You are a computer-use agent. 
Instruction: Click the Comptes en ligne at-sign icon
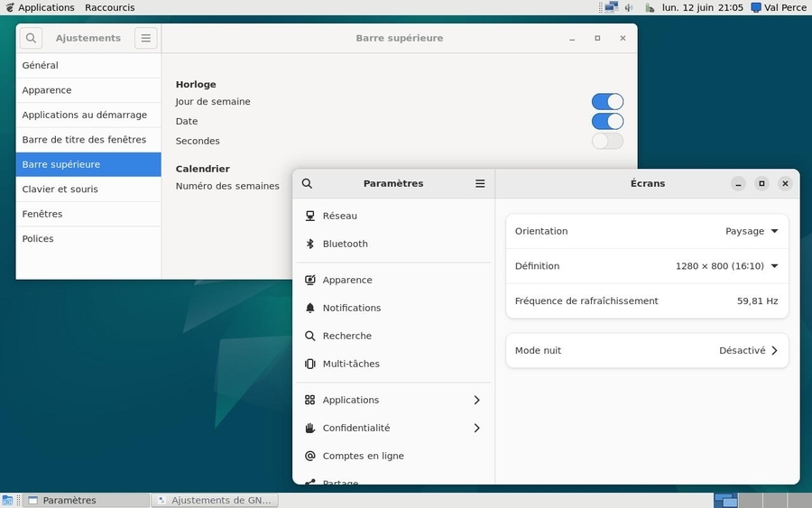point(309,456)
